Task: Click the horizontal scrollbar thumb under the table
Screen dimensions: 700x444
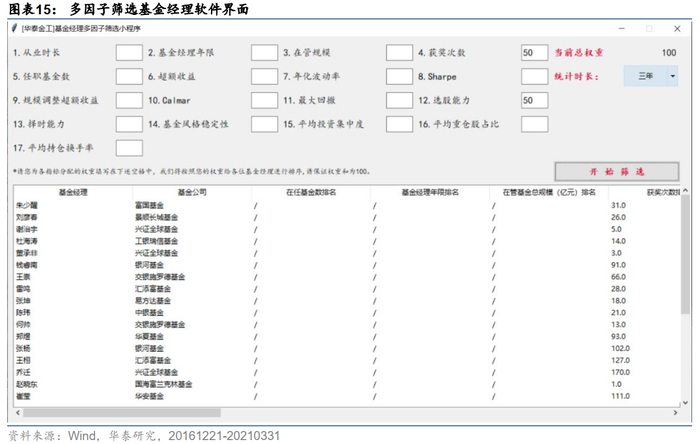Action: pyautogui.click(x=122, y=413)
